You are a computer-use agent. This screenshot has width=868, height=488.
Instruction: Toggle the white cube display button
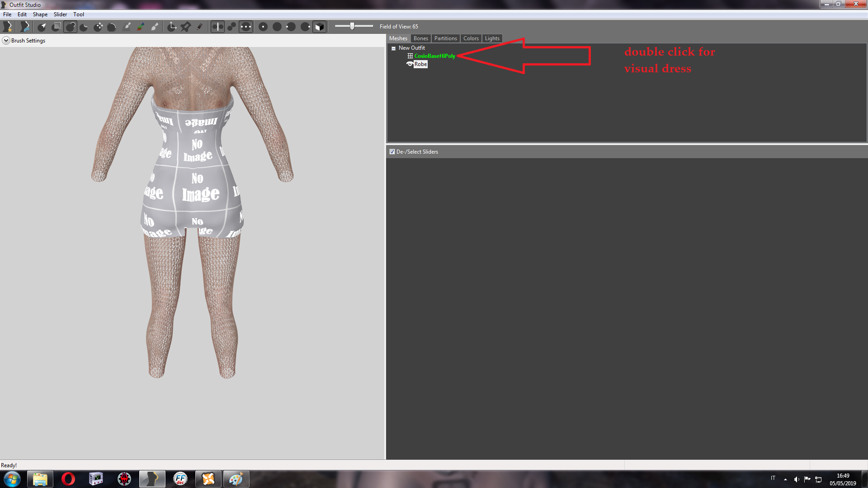pyautogui.click(x=319, y=27)
